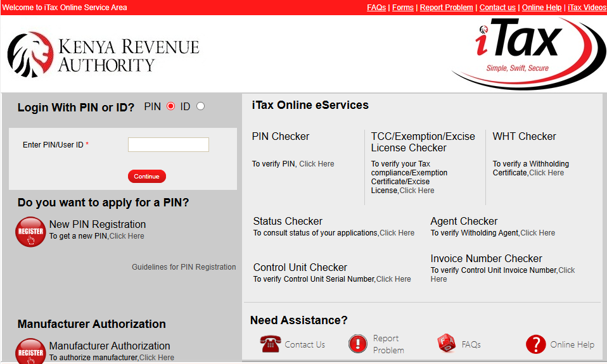Screen dimensions: 607x364
Task: Click the Enter PIN/User ID field
Action: tap(168, 145)
